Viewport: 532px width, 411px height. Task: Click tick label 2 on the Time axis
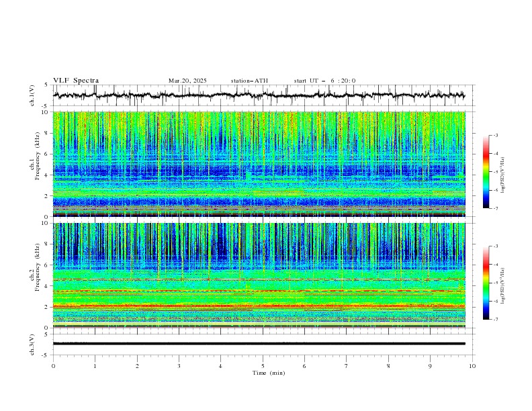click(x=137, y=366)
